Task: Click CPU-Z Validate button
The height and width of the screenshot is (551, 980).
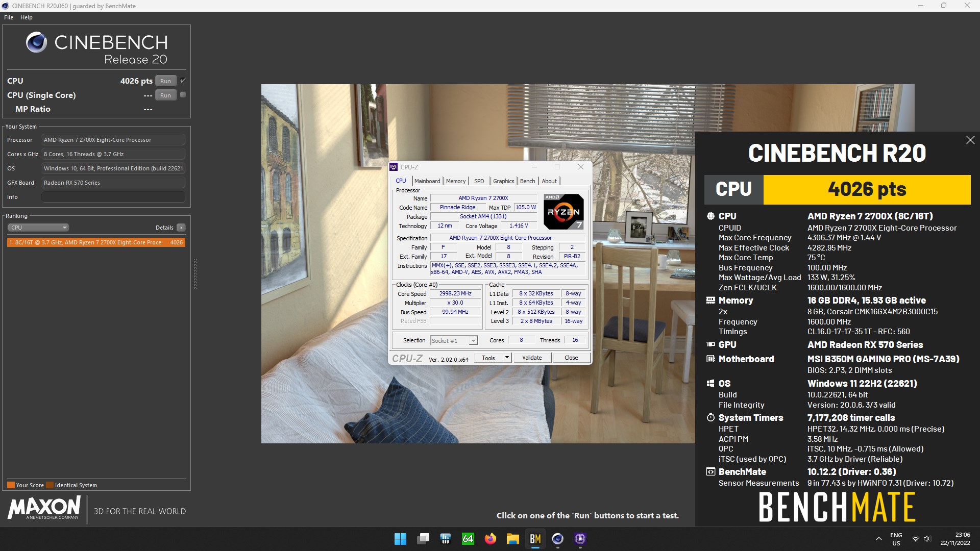Action: coord(532,358)
